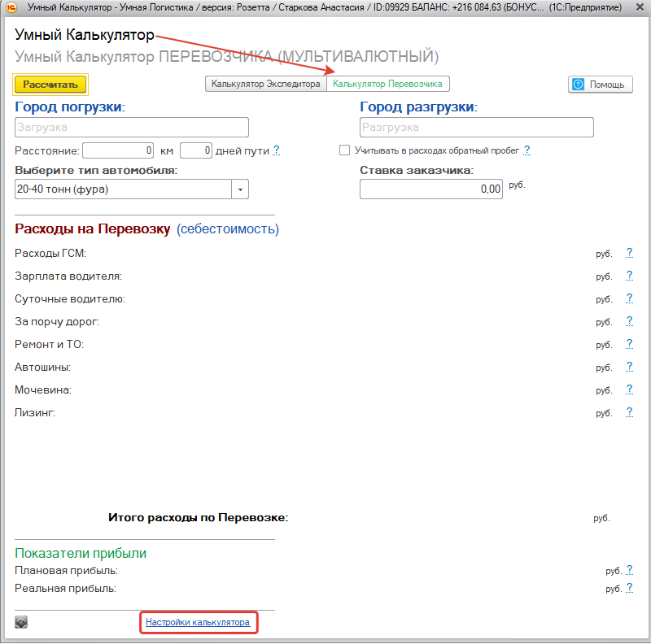651x644 pixels.
Task: Open the Настройки калькулятора link
Action: click(x=198, y=622)
